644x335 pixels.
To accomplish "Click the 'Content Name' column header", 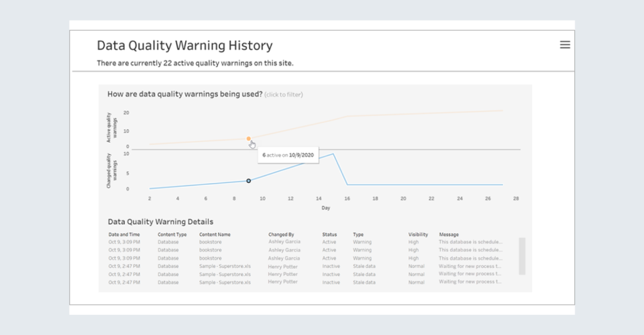I will click(x=215, y=234).
